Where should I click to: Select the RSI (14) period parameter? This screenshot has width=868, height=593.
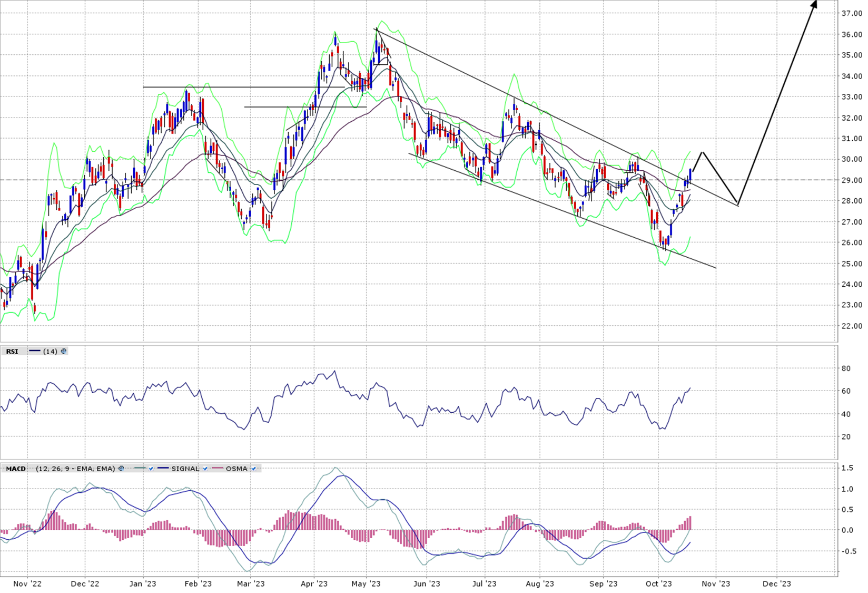(x=51, y=351)
